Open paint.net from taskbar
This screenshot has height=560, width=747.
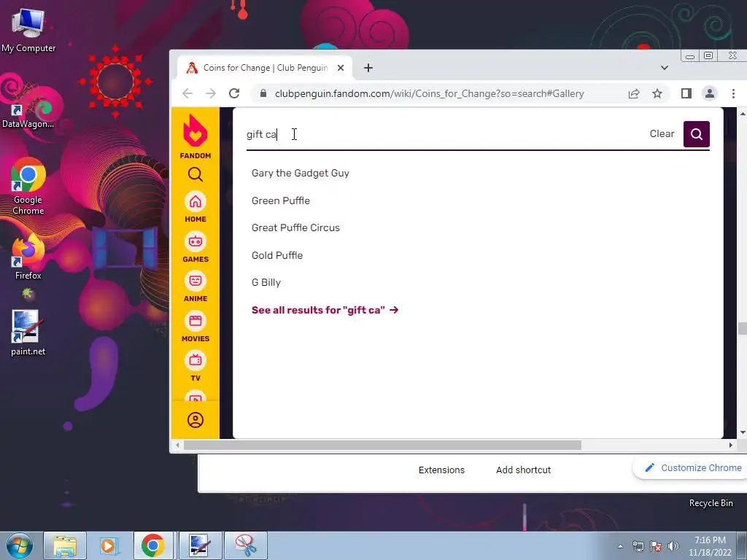[x=200, y=545]
